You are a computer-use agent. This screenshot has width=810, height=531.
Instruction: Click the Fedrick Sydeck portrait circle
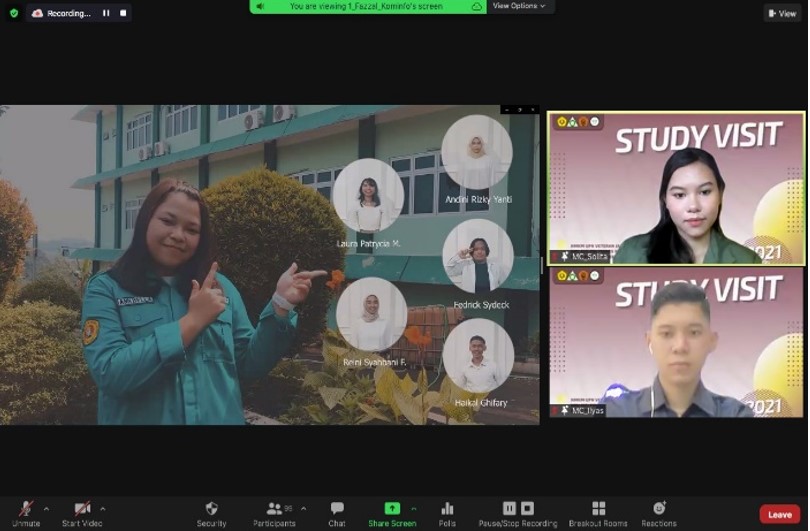[x=478, y=256]
